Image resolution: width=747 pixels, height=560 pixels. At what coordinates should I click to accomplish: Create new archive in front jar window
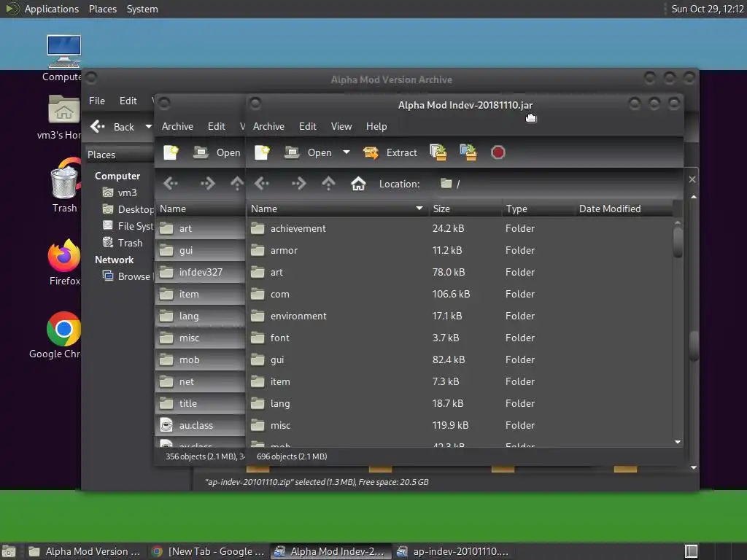262,152
